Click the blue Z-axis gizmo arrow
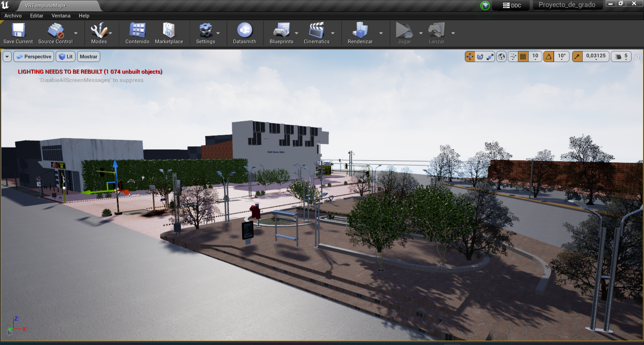Image resolution: width=644 pixels, height=345 pixels. (x=115, y=165)
